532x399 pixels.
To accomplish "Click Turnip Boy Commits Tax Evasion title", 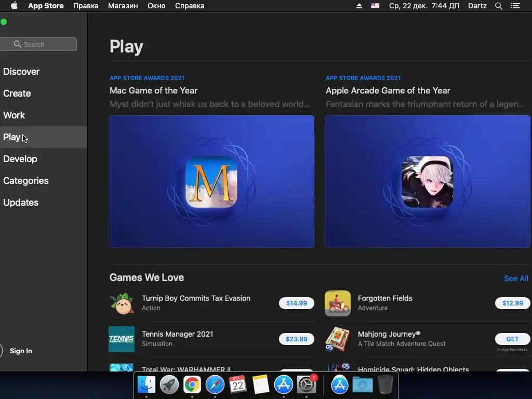I will click(196, 298).
